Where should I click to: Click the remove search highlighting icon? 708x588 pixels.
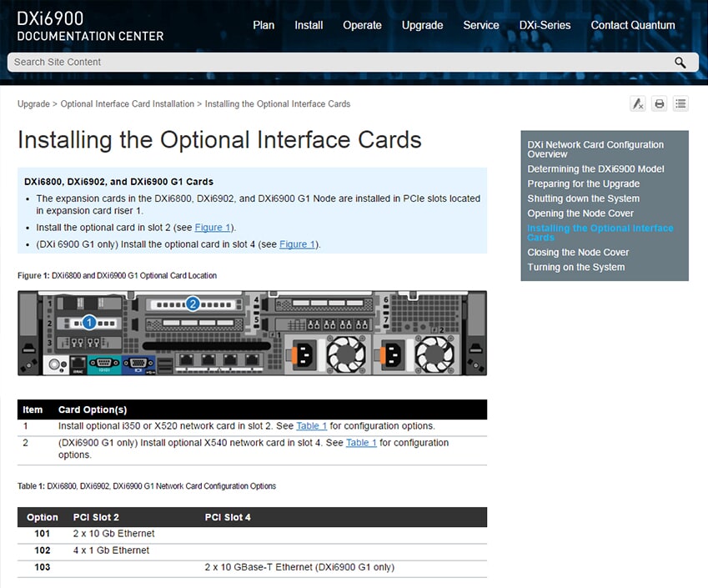pos(637,104)
